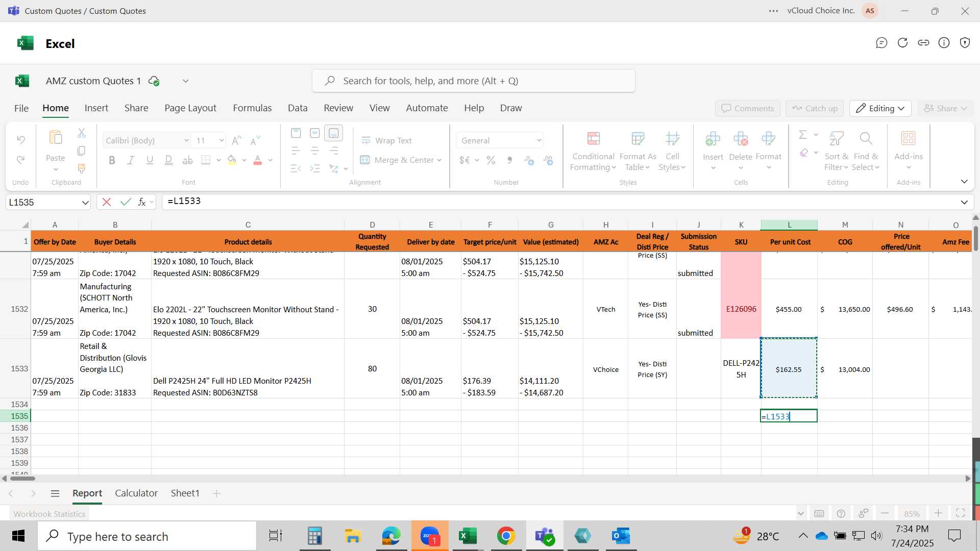
Task: Open Sort & Filter menu
Action: [x=836, y=152]
